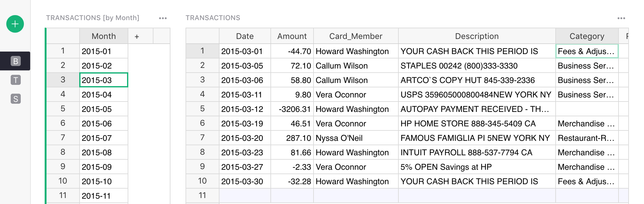Select month 2015-04 in Month list
644x204 pixels.
point(103,95)
